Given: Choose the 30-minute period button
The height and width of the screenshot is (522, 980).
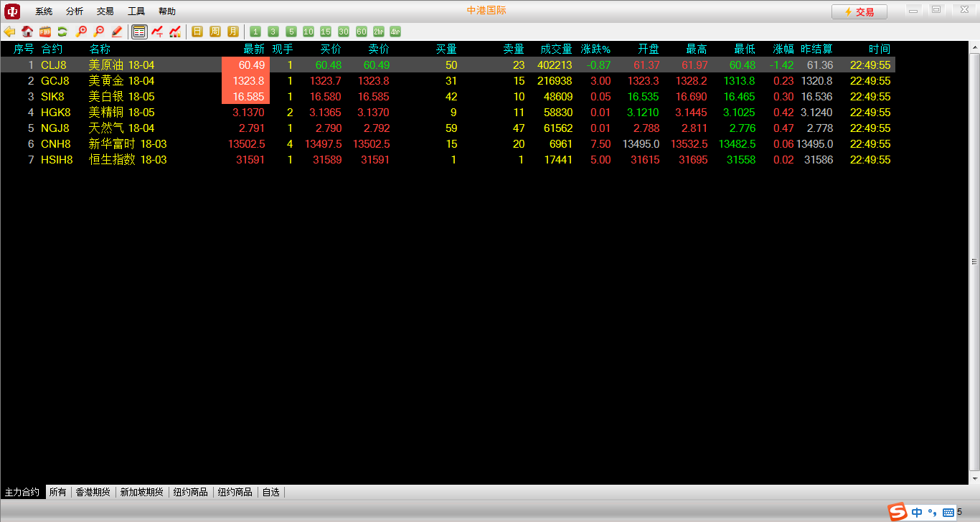Looking at the screenshot, I should pos(344,32).
